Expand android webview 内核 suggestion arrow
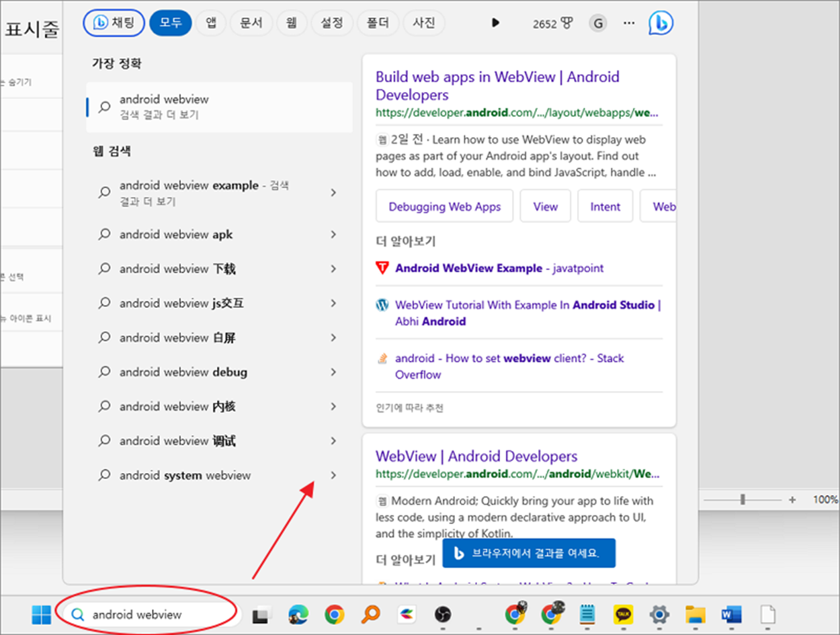840x635 pixels. pos(333,406)
